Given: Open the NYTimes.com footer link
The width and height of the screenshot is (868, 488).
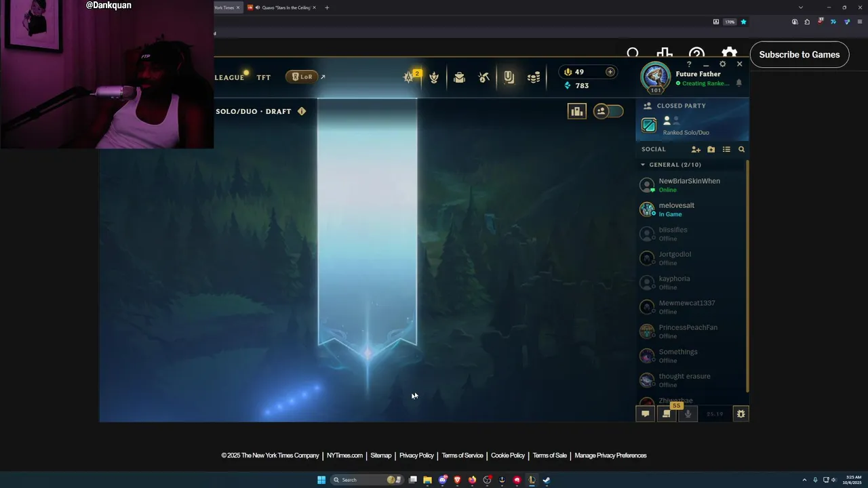Looking at the screenshot, I should 344,455.
